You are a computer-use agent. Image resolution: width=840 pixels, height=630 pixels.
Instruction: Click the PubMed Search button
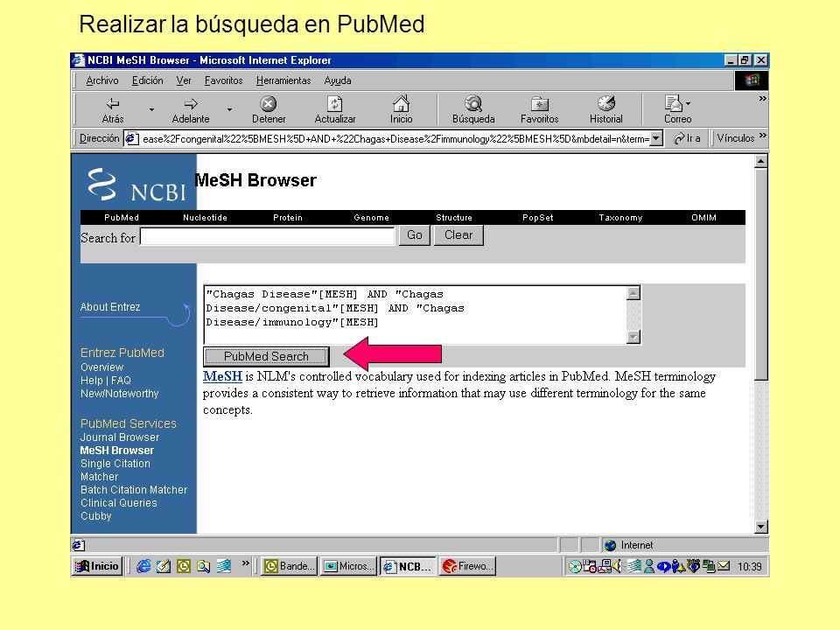[266, 356]
